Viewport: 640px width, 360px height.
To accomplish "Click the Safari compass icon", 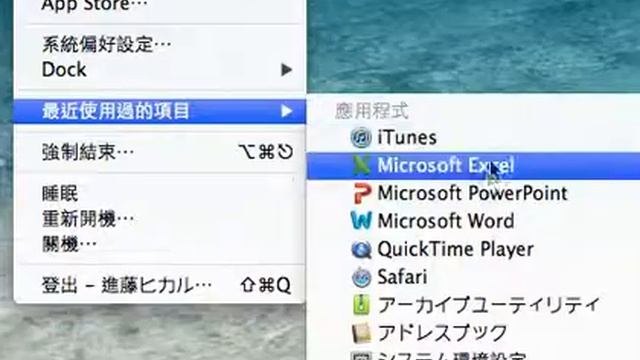I will tap(361, 277).
